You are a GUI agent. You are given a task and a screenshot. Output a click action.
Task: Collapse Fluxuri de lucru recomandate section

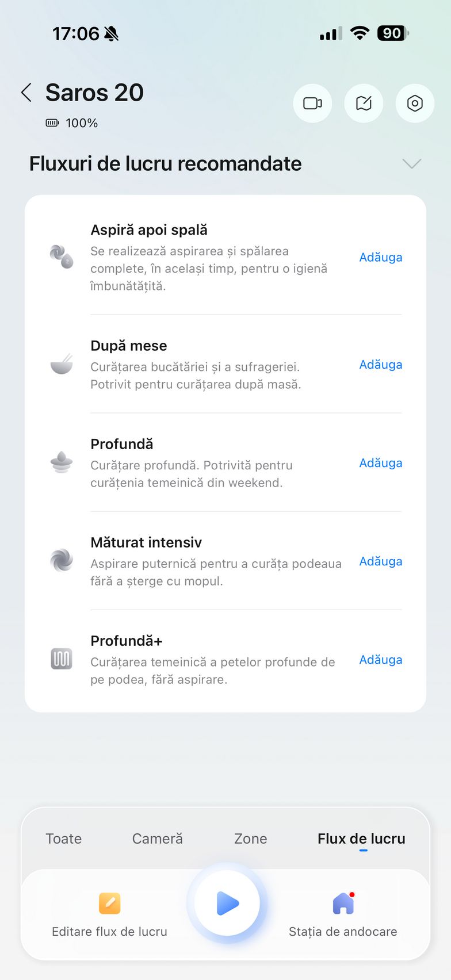point(412,164)
